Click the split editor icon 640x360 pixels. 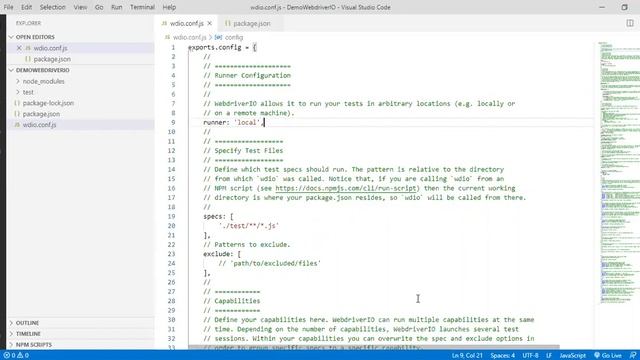[630, 23]
